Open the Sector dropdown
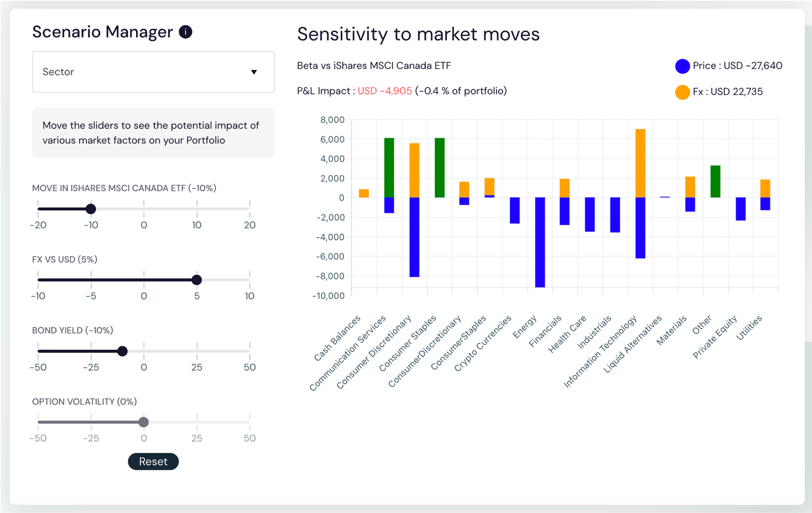Screen dimensions: 812x513 [153, 72]
